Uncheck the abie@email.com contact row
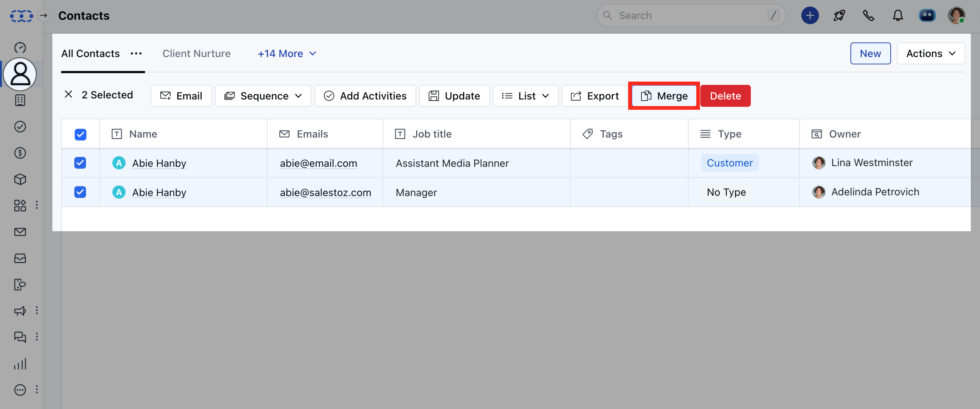The height and width of the screenshot is (409, 980). pos(80,163)
